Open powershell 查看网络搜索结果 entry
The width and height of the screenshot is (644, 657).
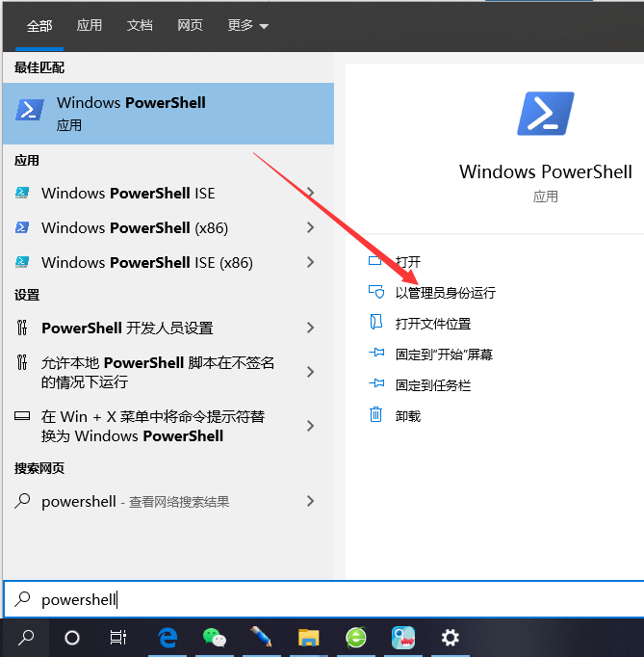pos(168,501)
